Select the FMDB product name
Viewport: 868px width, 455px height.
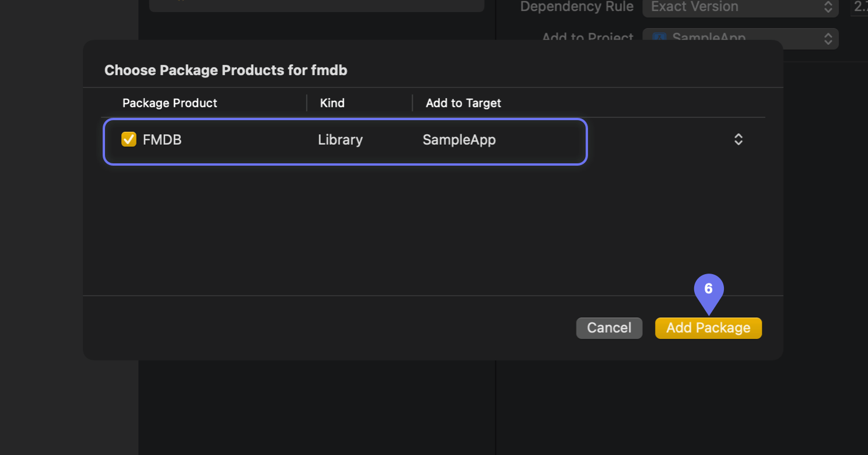click(162, 140)
